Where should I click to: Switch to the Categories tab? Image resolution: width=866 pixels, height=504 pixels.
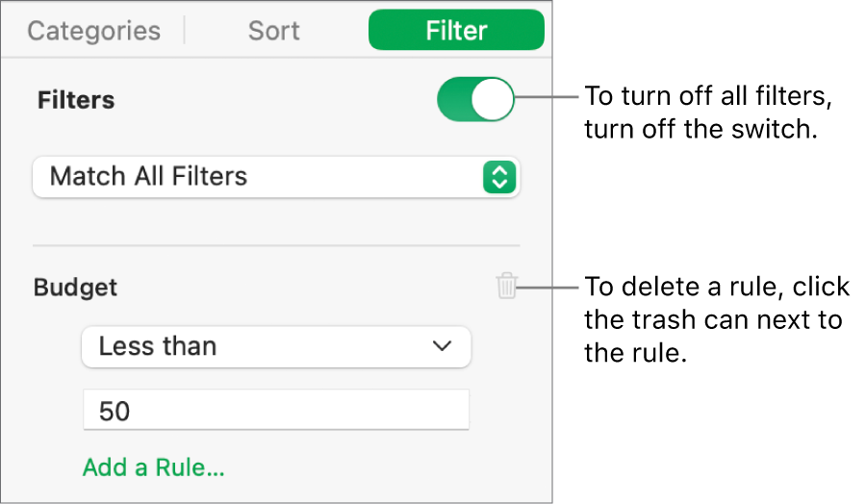point(93,31)
